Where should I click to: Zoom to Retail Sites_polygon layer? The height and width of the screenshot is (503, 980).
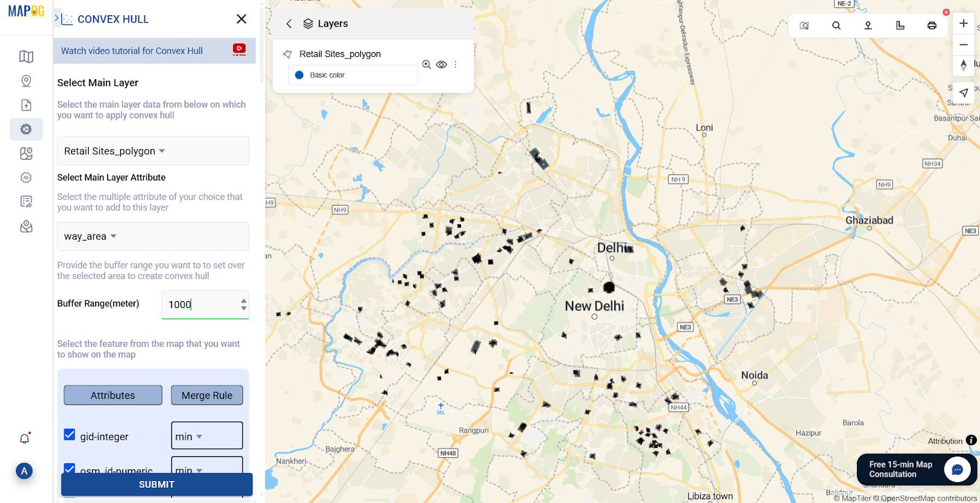(427, 64)
